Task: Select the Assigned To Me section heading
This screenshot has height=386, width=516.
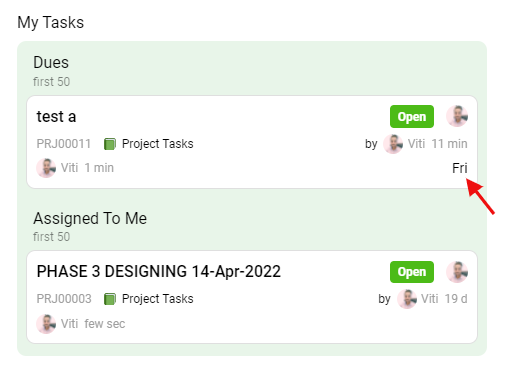Action: pyautogui.click(x=90, y=218)
